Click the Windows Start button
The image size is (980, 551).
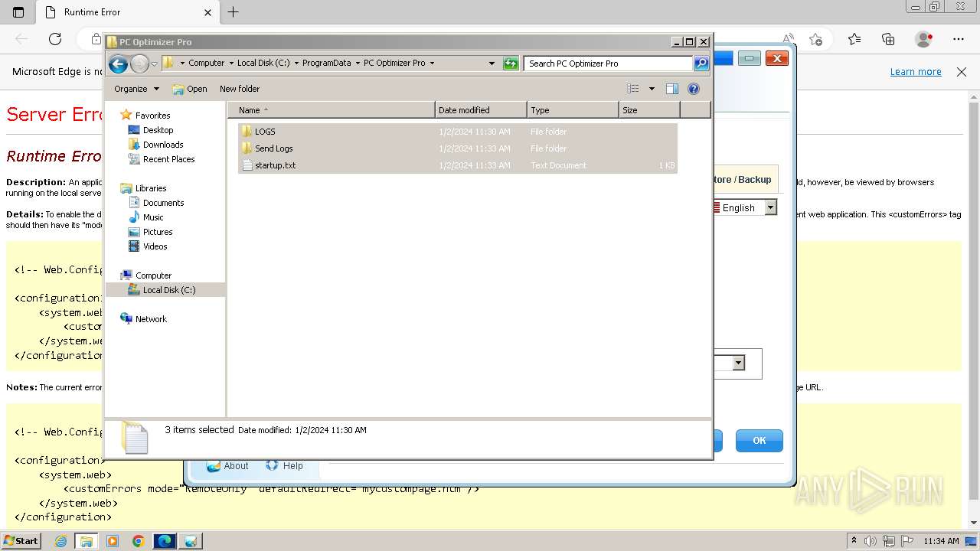pos(21,541)
